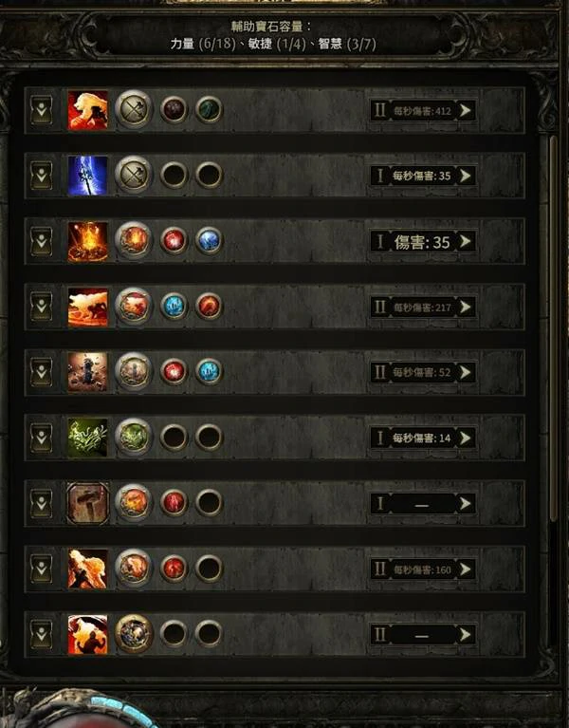Click the blue support gem in the 每秒傷害:52 row
This screenshot has height=728, width=569.
point(209,372)
